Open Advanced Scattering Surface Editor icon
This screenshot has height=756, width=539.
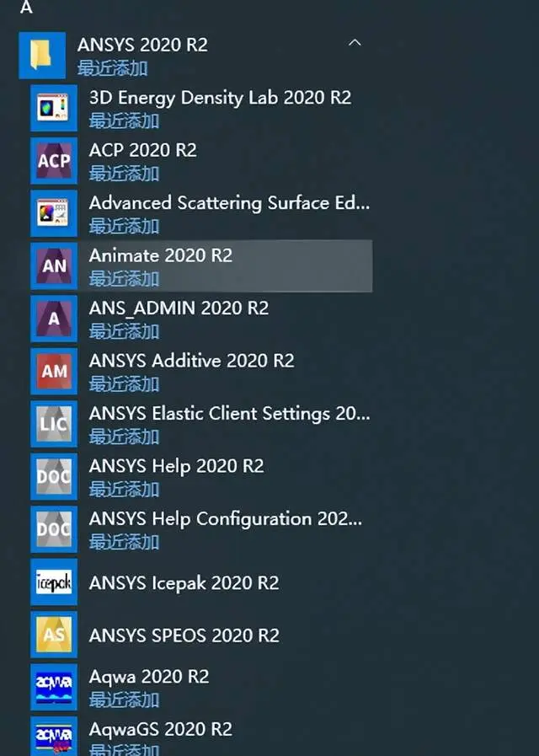coord(54,213)
